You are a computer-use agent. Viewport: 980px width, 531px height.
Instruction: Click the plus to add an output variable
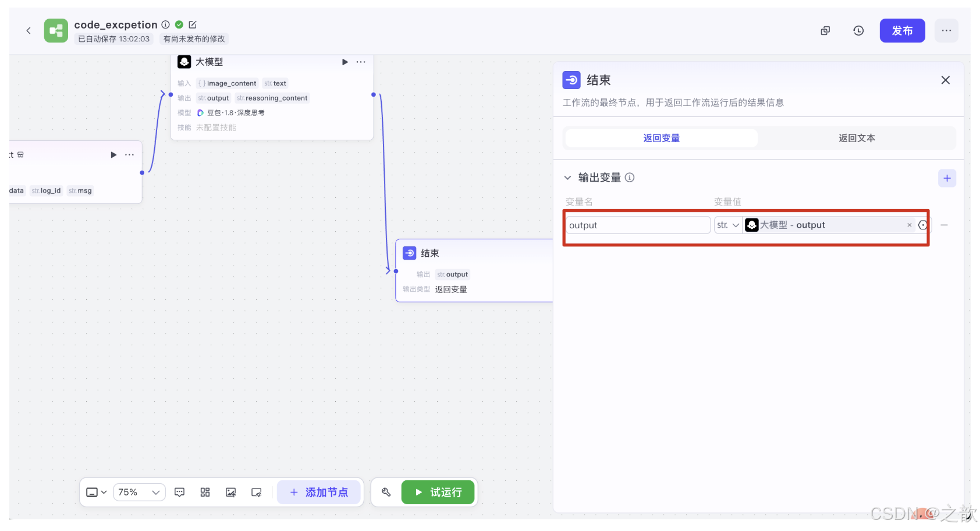pos(947,178)
